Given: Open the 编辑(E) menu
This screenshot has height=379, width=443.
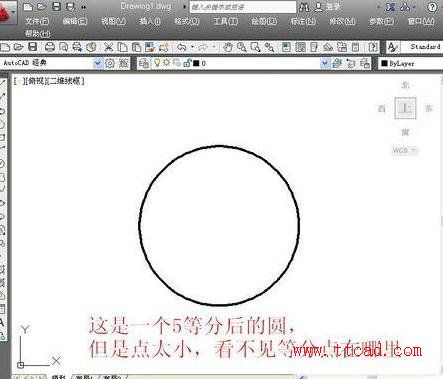Looking at the screenshot, I should 75,21.
